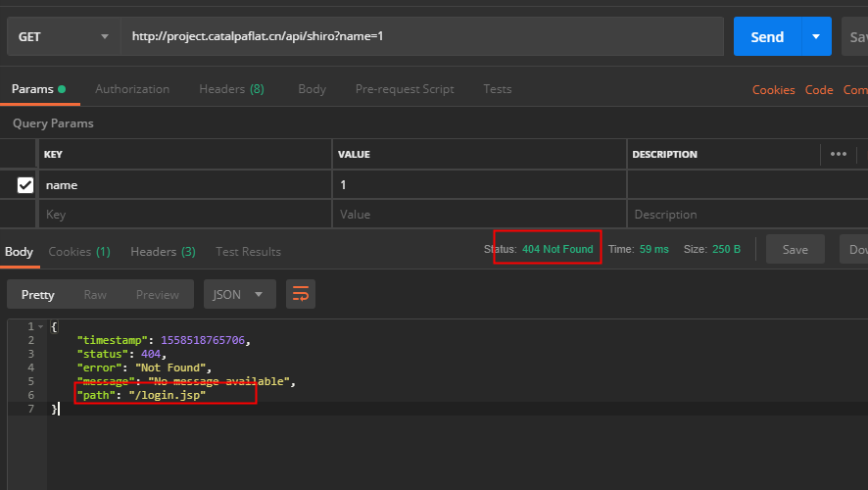Screen dimensions: 868x490
Task: Click the Code link
Action: 818,90
